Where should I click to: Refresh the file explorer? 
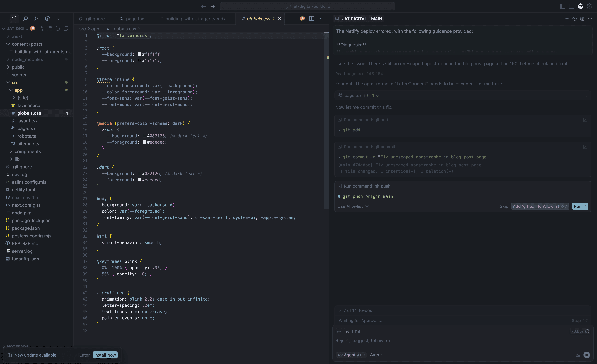58,29
